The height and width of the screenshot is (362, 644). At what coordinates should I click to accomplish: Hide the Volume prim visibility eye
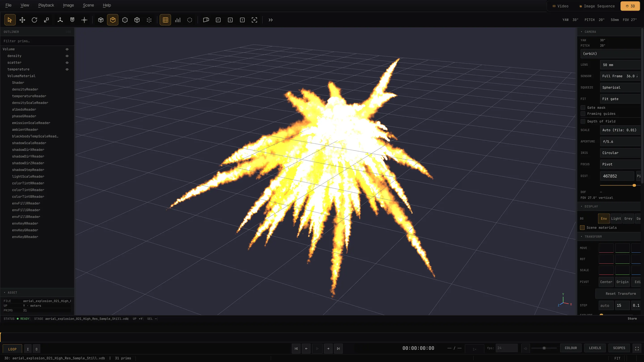(x=67, y=49)
